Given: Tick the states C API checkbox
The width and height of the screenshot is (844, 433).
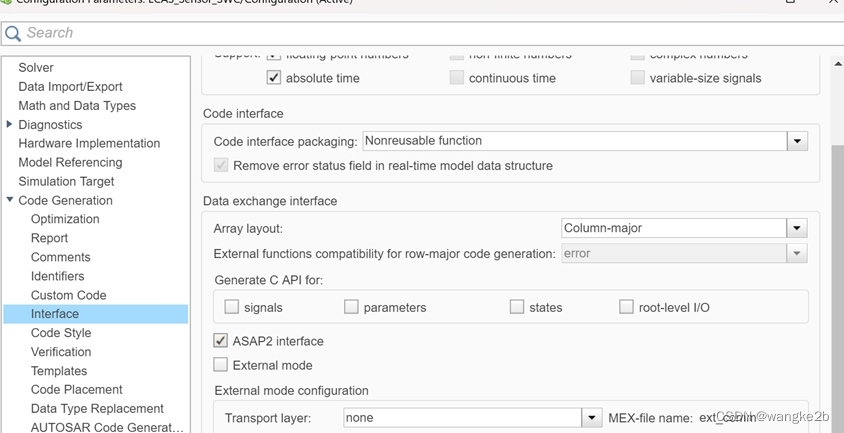Looking at the screenshot, I should tap(517, 307).
